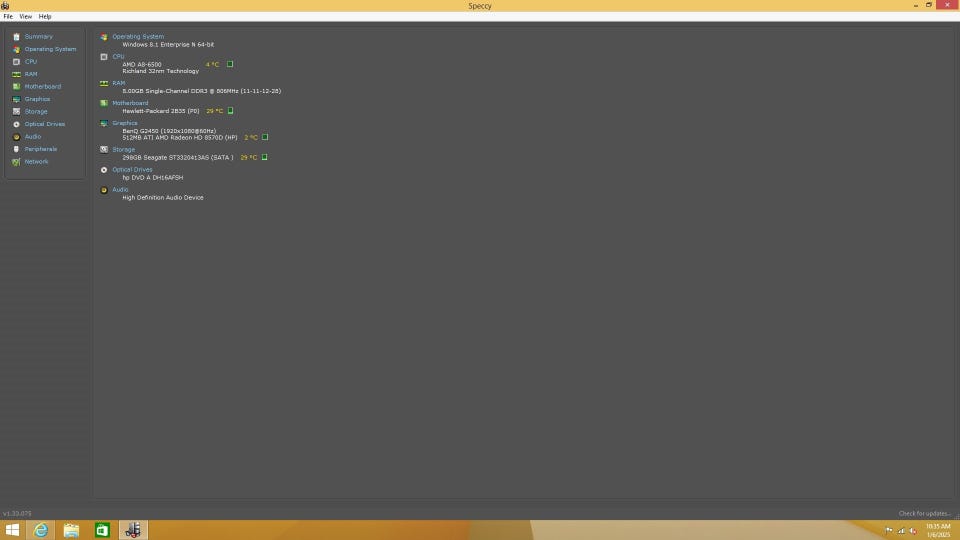960x540 pixels.
Task: Select Motherboard in the left sidebar
Action: coord(42,86)
